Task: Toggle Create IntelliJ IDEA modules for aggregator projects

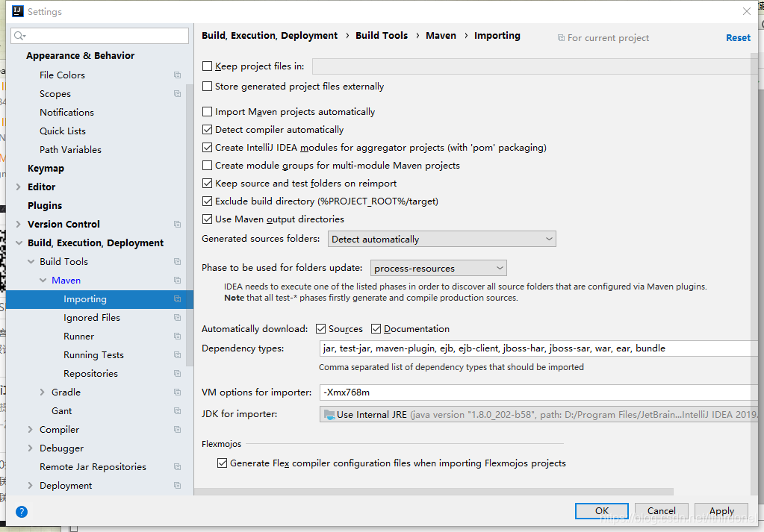Action: coord(207,148)
